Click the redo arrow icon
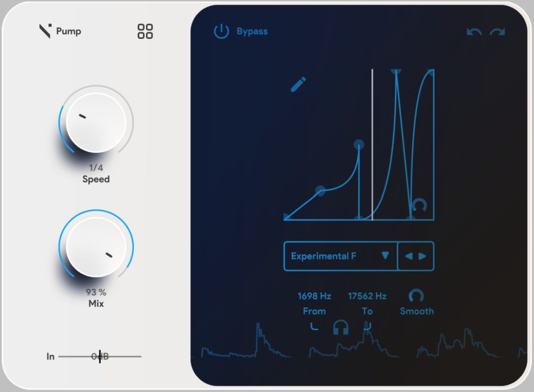This screenshot has height=392, width=534. 497,32
